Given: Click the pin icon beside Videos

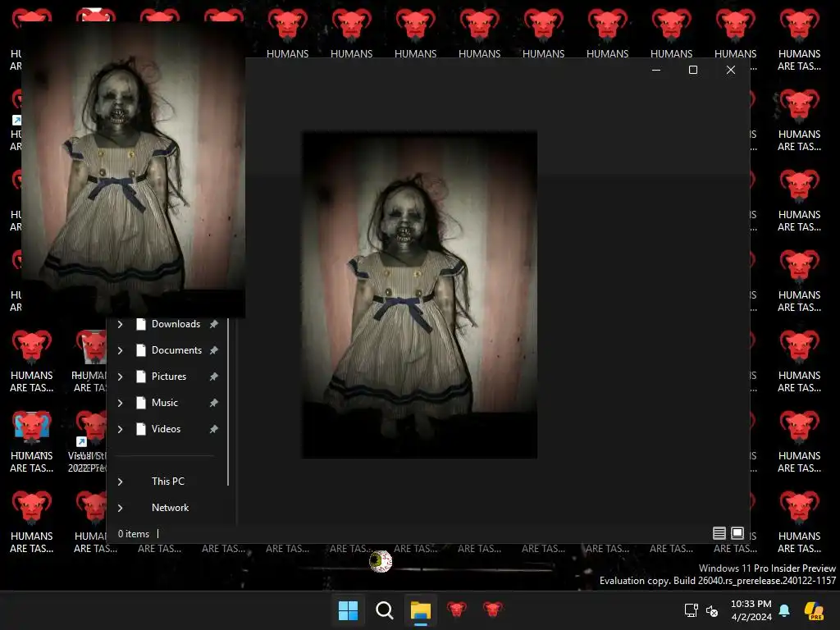Looking at the screenshot, I should pyautogui.click(x=214, y=429).
